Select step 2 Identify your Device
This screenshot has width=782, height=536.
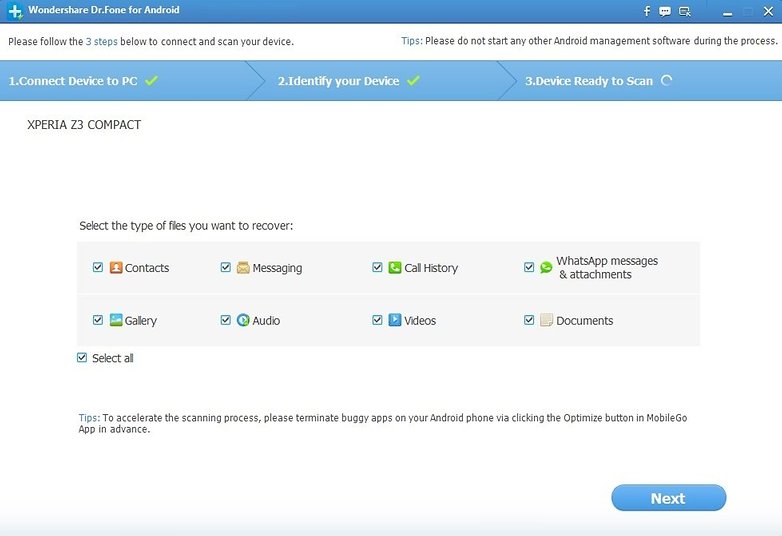(x=338, y=81)
